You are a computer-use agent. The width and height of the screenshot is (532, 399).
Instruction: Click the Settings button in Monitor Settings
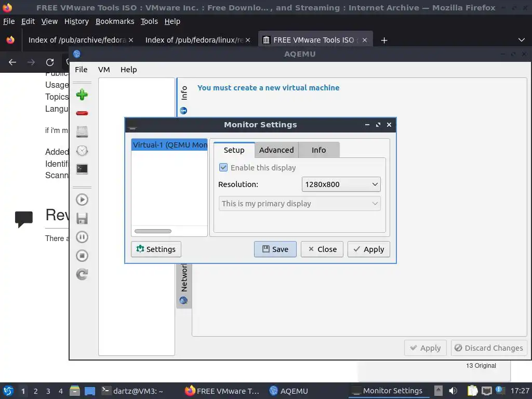pyautogui.click(x=156, y=249)
